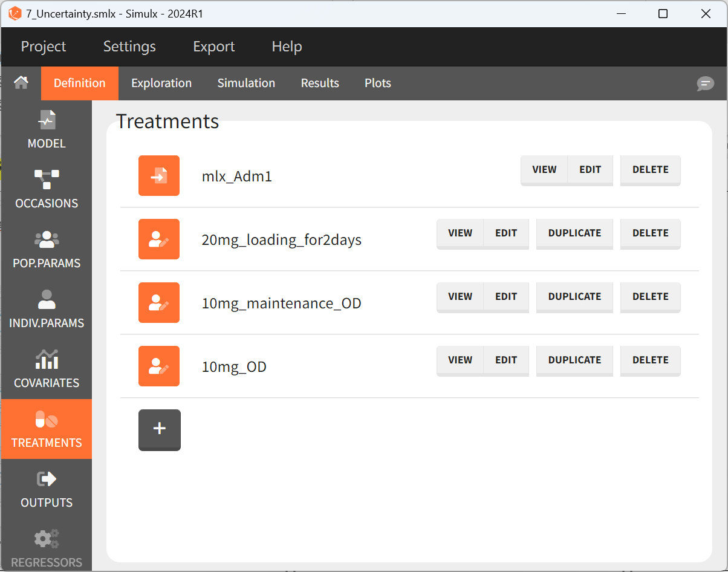Click the home icon in navigation bar
Viewport: 728px width, 572px height.
[x=21, y=83]
